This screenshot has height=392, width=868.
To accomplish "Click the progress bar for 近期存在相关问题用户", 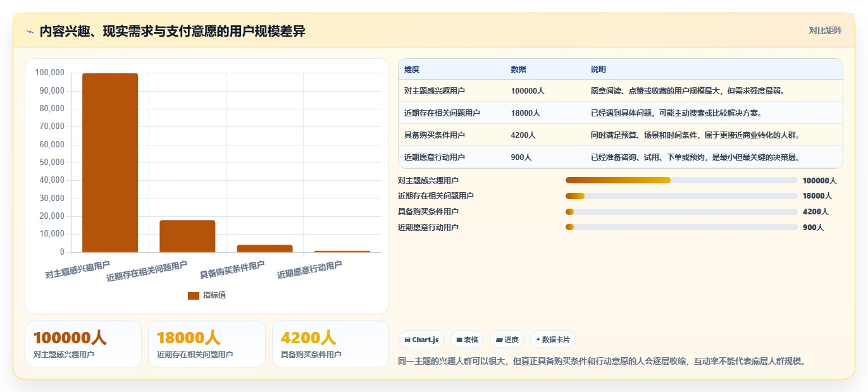I will pyautogui.click(x=681, y=196).
